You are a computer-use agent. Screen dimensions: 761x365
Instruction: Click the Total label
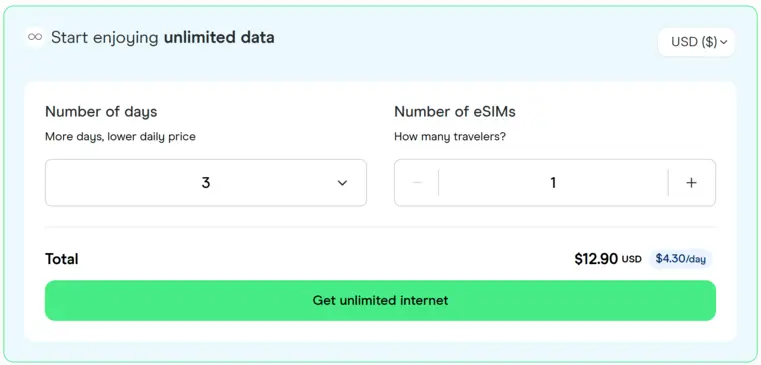[x=62, y=259]
